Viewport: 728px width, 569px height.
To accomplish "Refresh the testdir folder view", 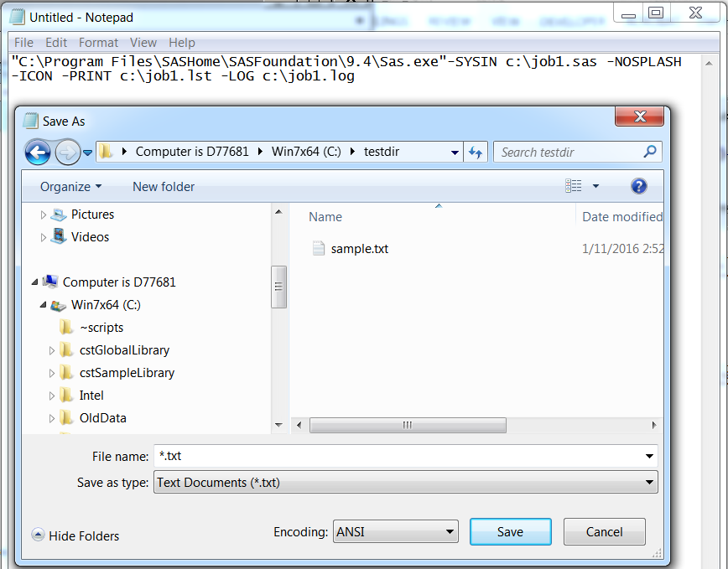I will coord(475,151).
